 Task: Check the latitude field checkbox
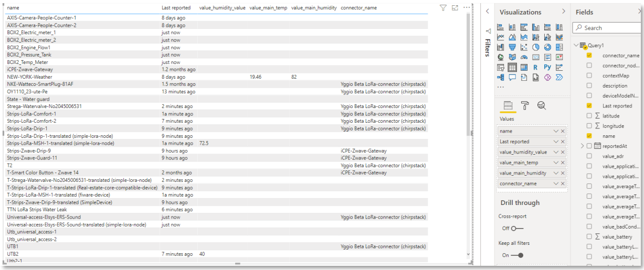point(589,115)
